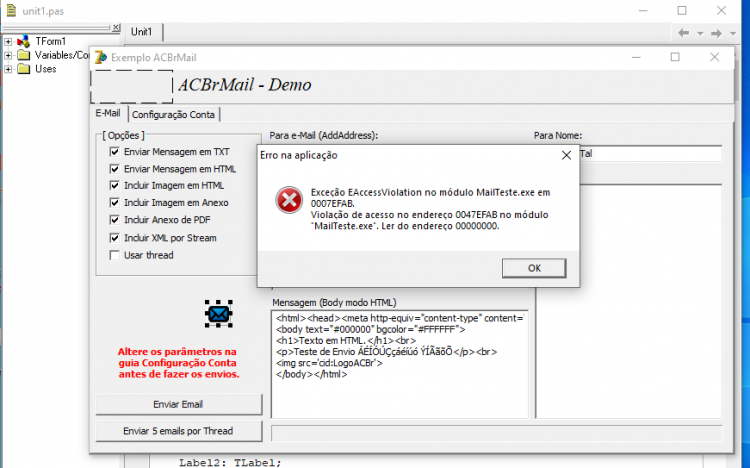Expand the Uses tree node
This screenshot has height=468, width=750.
coord(8,69)
